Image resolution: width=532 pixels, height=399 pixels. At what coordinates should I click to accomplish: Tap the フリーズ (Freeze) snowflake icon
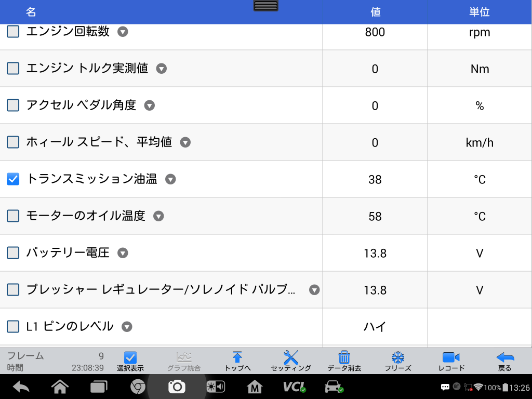point(398,358)
